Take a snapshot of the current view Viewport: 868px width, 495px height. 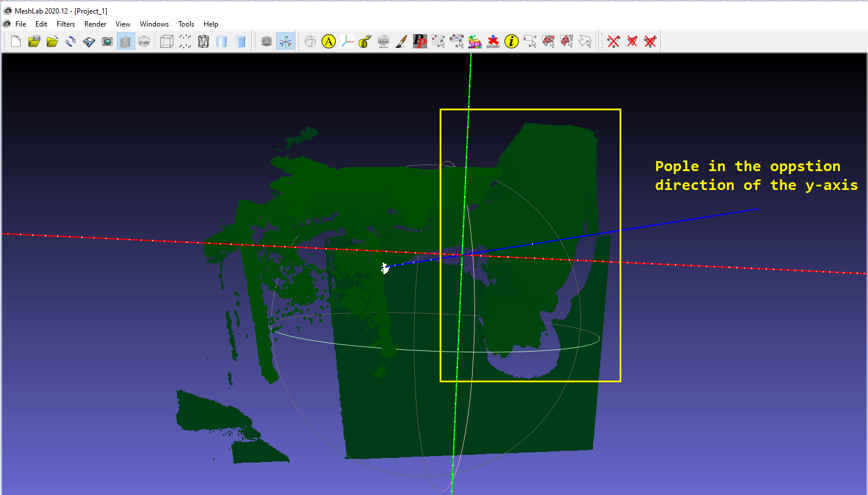(x=107, y=41)
